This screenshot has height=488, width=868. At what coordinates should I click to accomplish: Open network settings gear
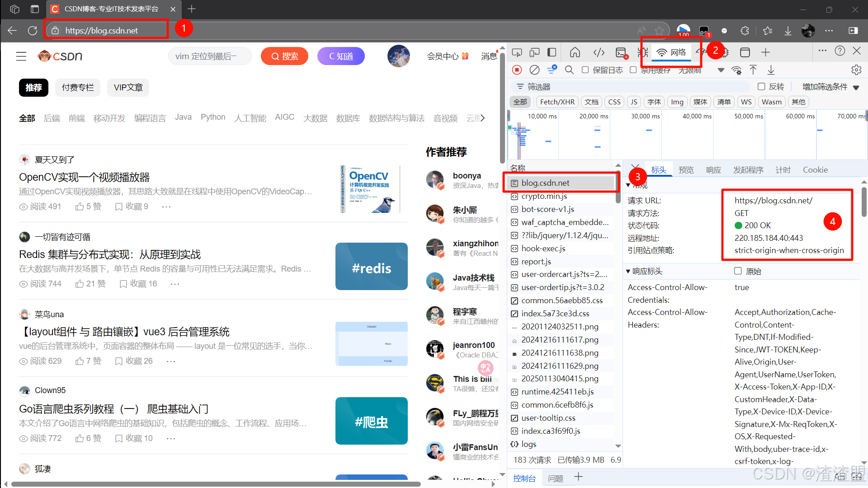[x=856, y=70]
